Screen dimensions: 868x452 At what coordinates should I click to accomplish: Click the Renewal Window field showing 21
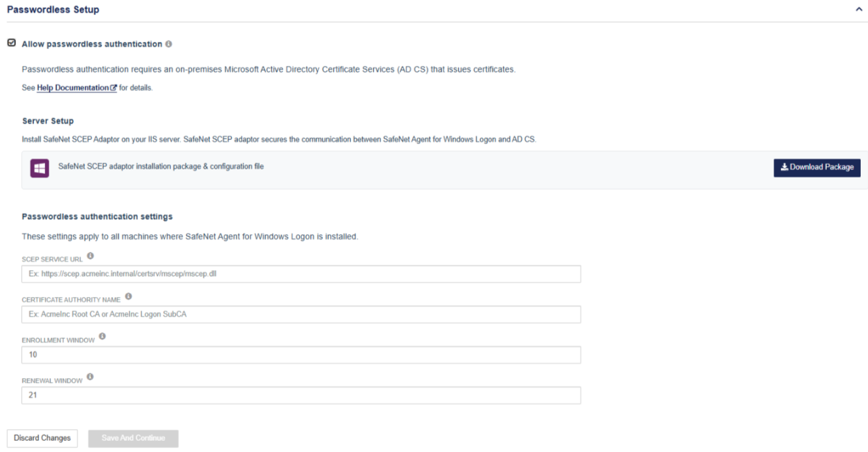301,396
